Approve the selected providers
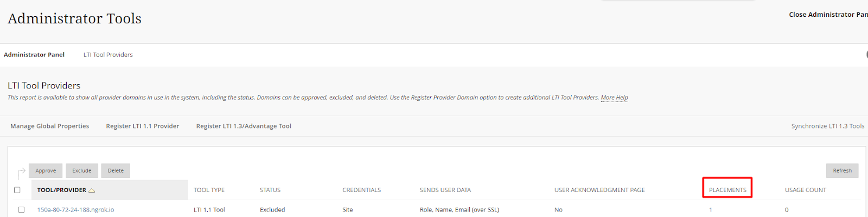Image resolution: width=868 pixels, height=217 pixels. pos(46,171)
